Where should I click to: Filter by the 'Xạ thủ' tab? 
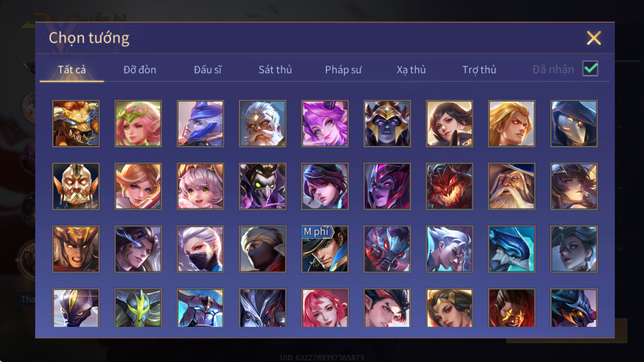(411, 70)
